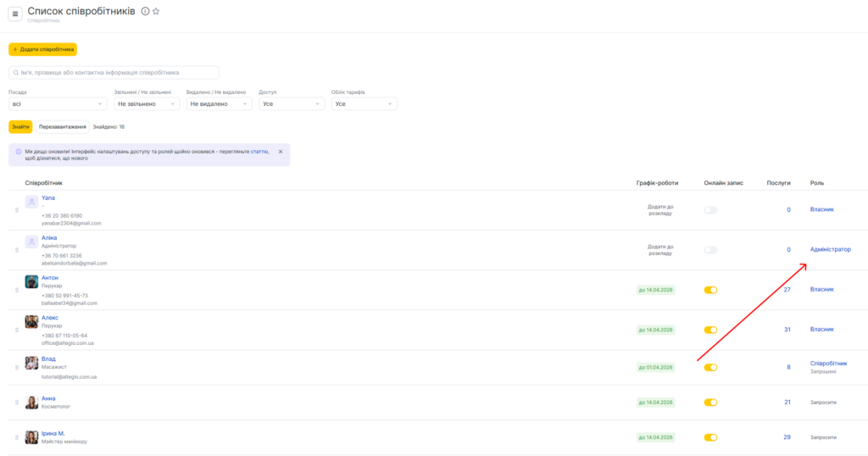Screen dimensions: 868x456
Task: Close the blue update notification banner
Action: tap(281, 152)
